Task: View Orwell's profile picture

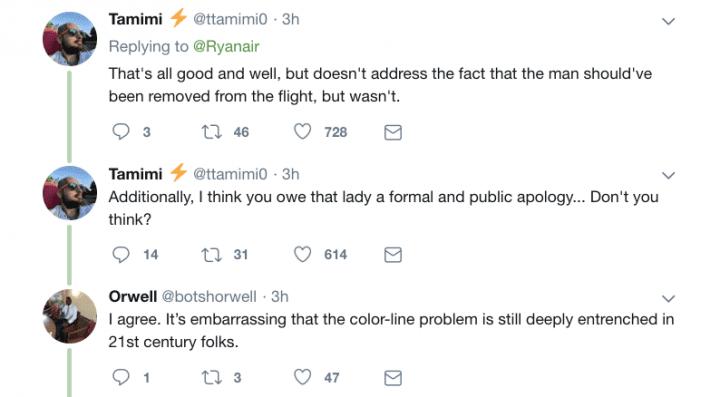Action: pos(70,316)
